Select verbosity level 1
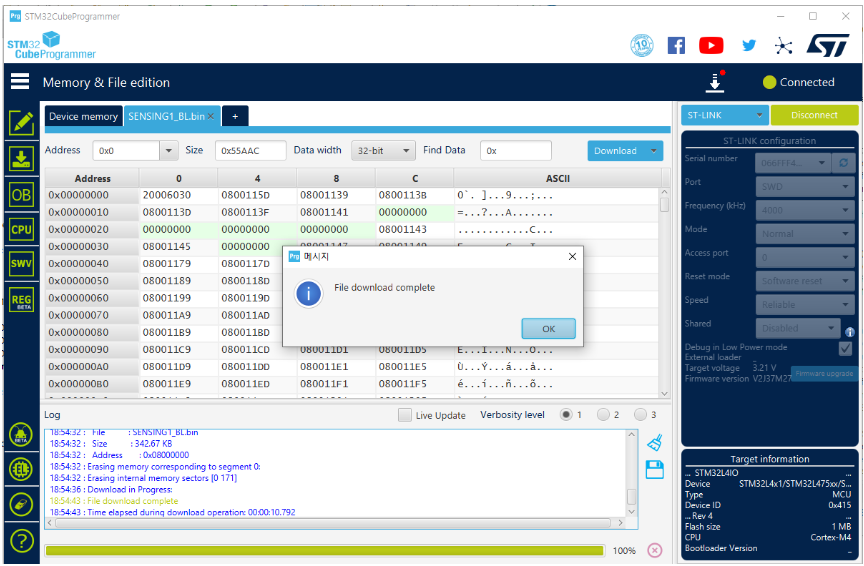The width and height of the screenshot is (864, 566). [x=566, y=414]
